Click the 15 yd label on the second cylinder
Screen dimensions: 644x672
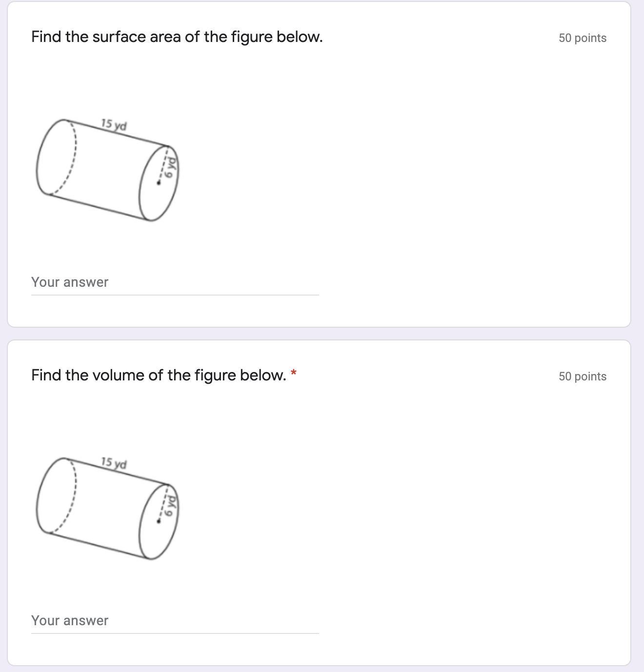click(114, 463)
